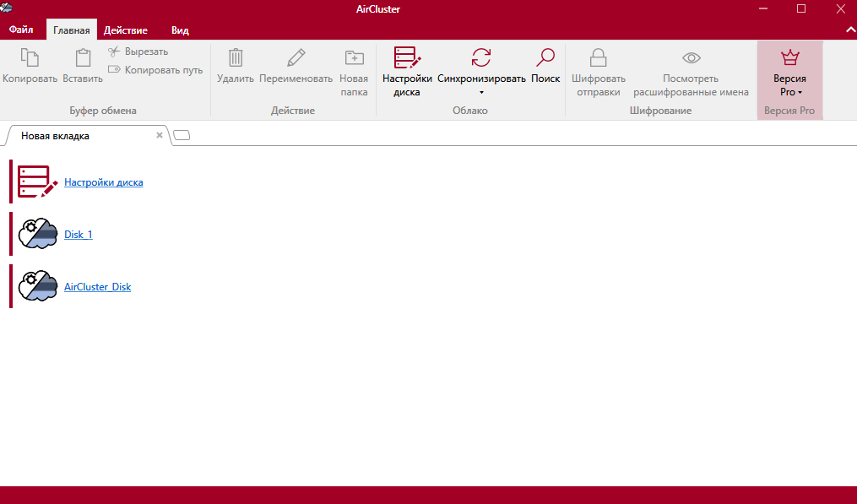Expand the Версия Pro dropdown arrow

pos(800,92)
